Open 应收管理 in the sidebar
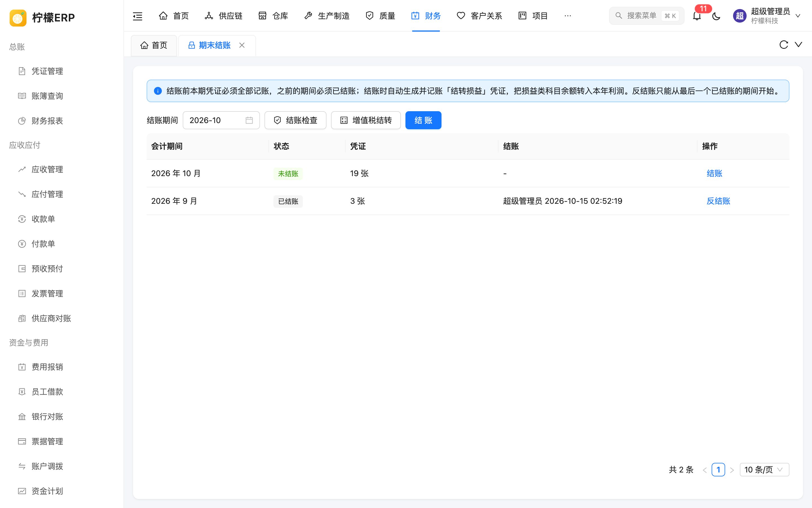Viewport: 812px width, 508px height. (x=62, y=169)
